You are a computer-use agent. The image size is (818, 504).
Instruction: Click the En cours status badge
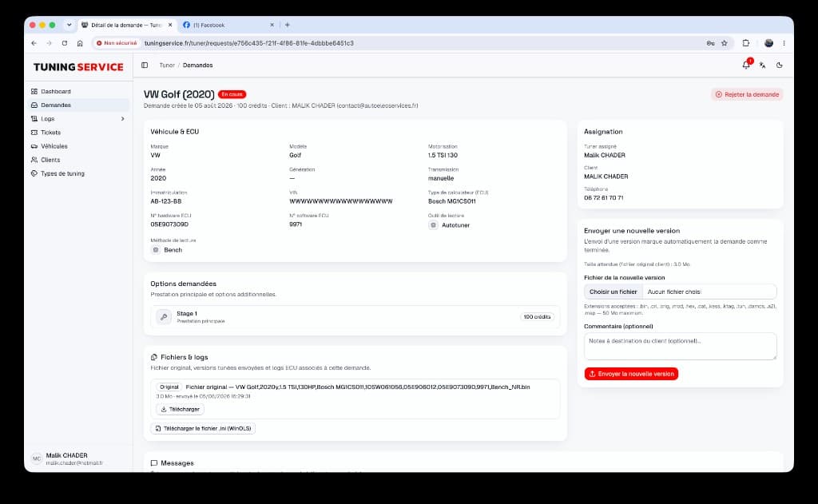232,94
